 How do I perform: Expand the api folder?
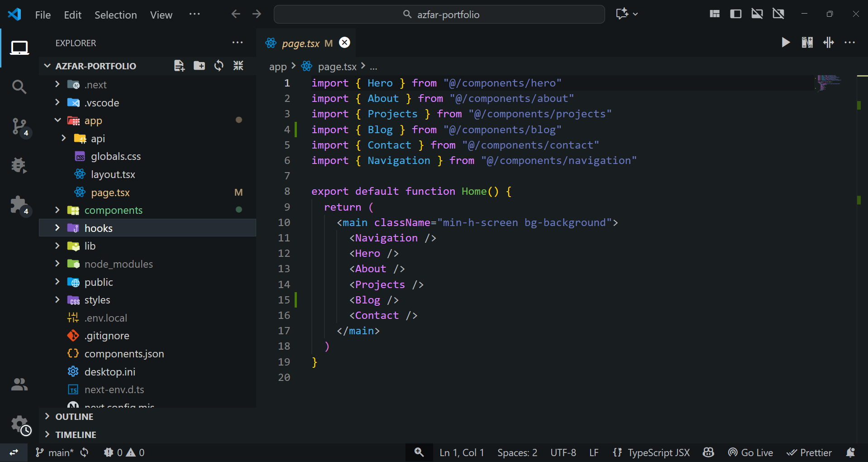point(63,138)
